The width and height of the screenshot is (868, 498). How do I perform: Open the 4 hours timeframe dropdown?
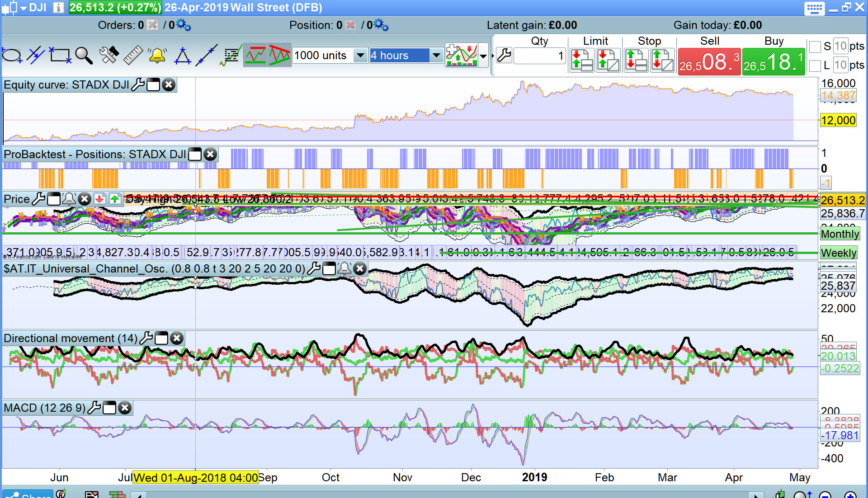(436, 56)
